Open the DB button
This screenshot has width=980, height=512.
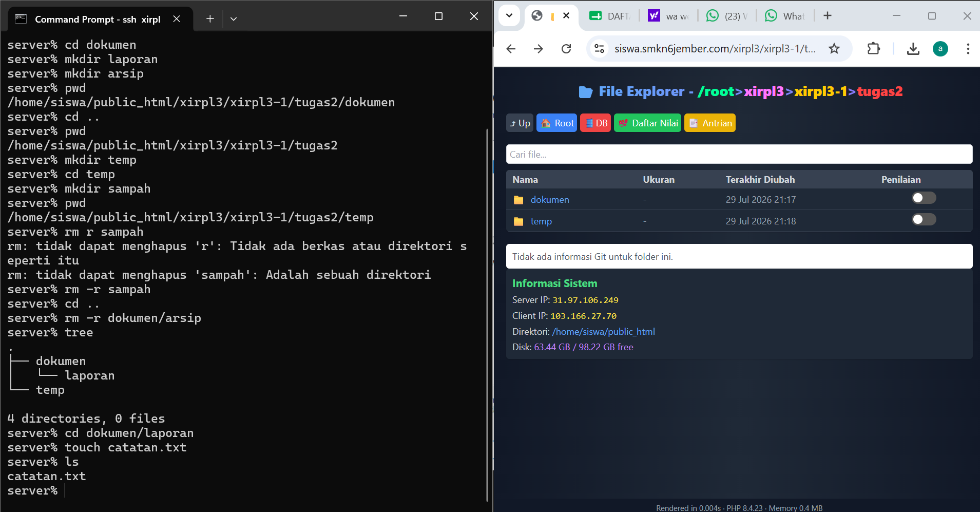click(x=595, y=123)
